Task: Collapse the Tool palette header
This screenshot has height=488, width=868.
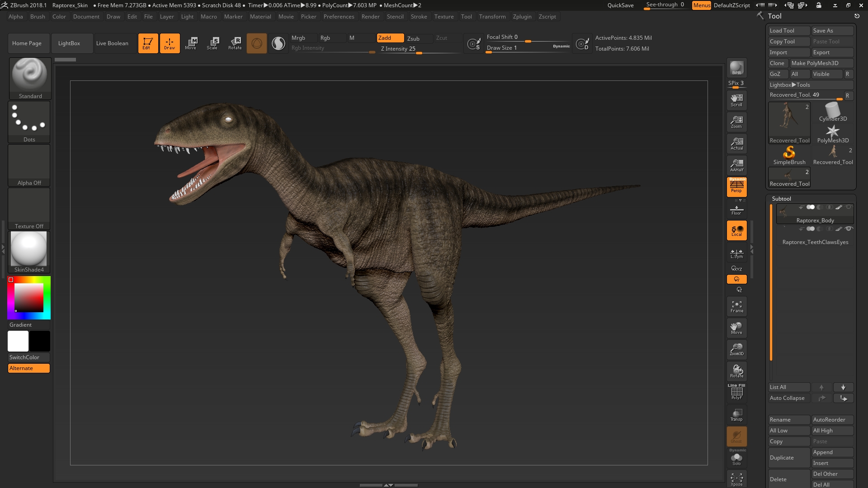Action: coord(774,16)
